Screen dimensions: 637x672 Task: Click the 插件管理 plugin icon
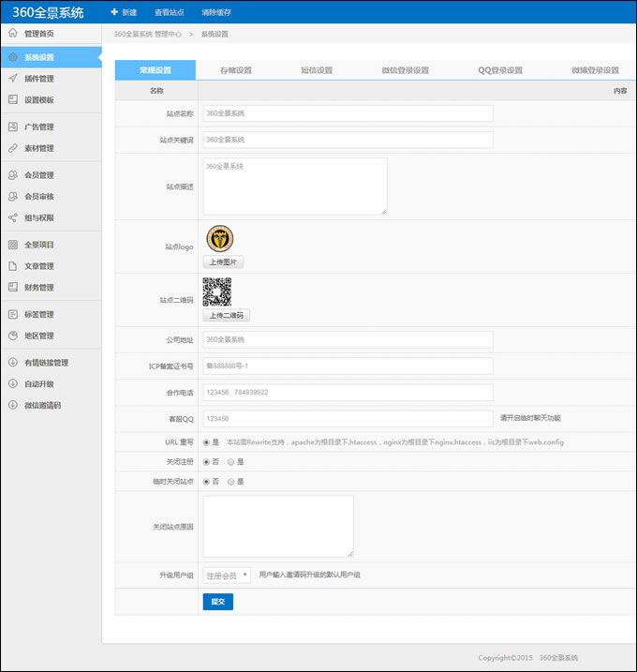click(x=13, y=78)
